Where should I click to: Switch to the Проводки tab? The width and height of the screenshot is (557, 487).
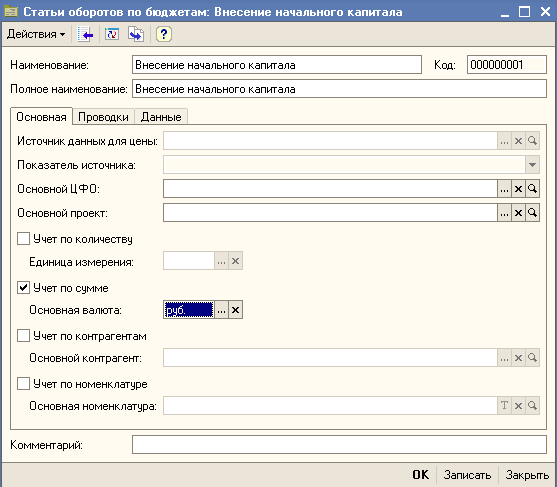click(103, 117)
